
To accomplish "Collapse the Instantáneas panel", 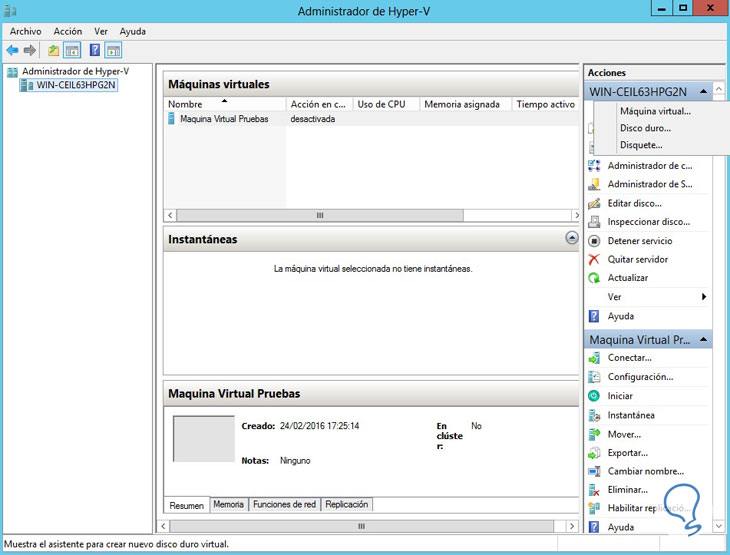I will [572, 238].
